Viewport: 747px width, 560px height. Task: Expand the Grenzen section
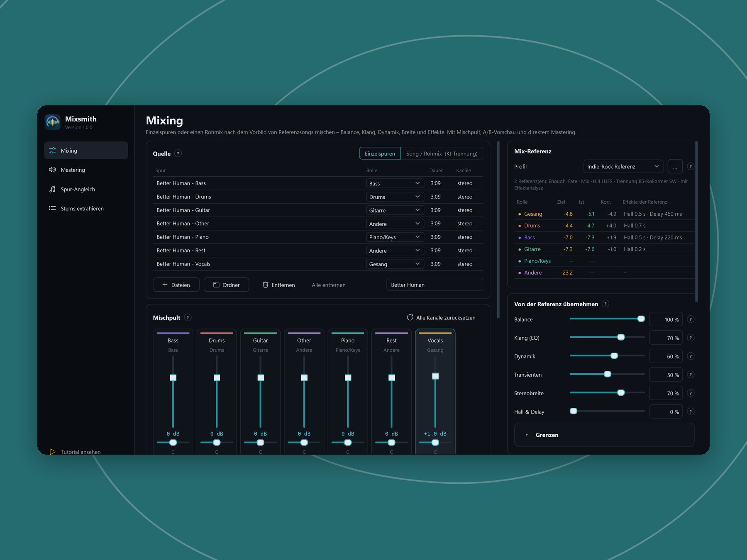click(x=604, y=435)
